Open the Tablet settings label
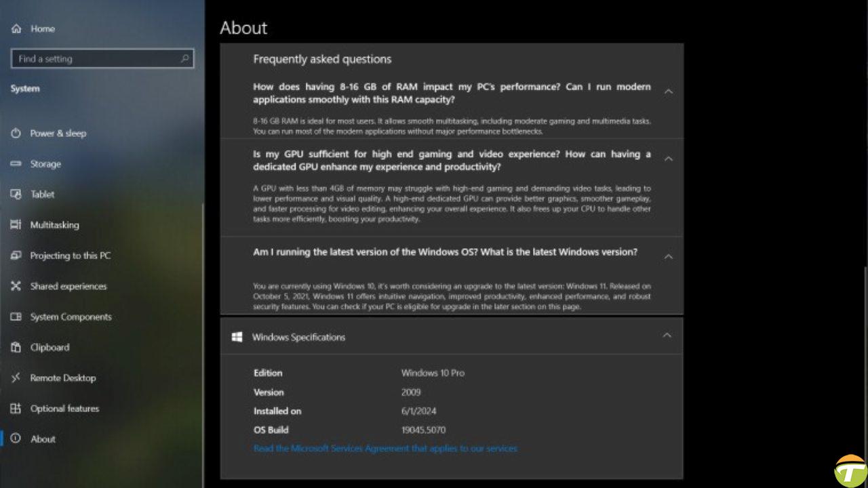 pyautogui.click(x=42, y=195)
